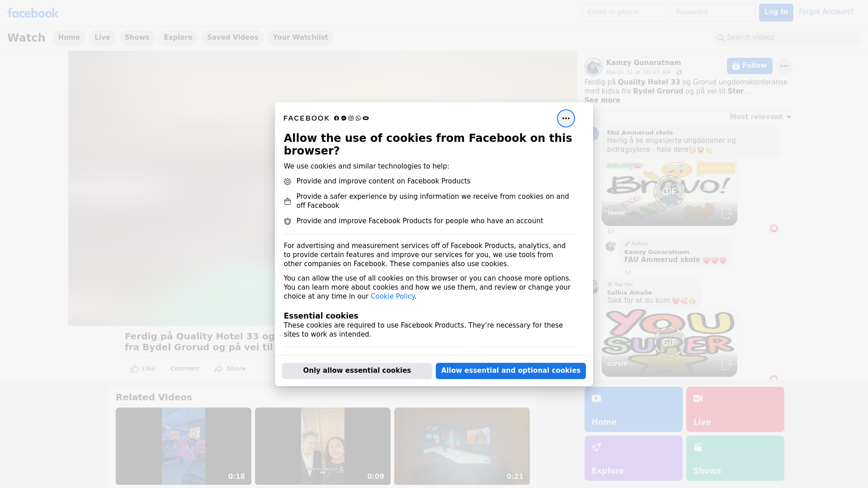The height and width of the screenshot is (488, 868).
Task: Open the cookie dialog more options button
Action: (566, 118)
